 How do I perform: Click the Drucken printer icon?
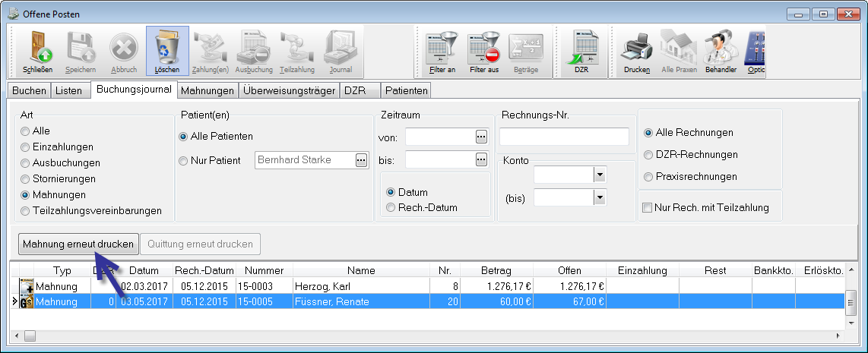(637, 48)
